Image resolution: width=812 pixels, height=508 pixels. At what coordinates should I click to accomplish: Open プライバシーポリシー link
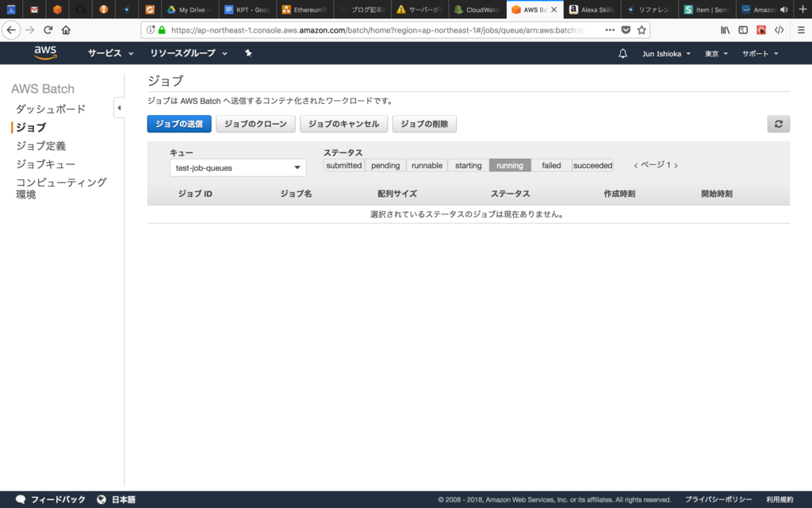pyautogui.click(x=718, y=500)
